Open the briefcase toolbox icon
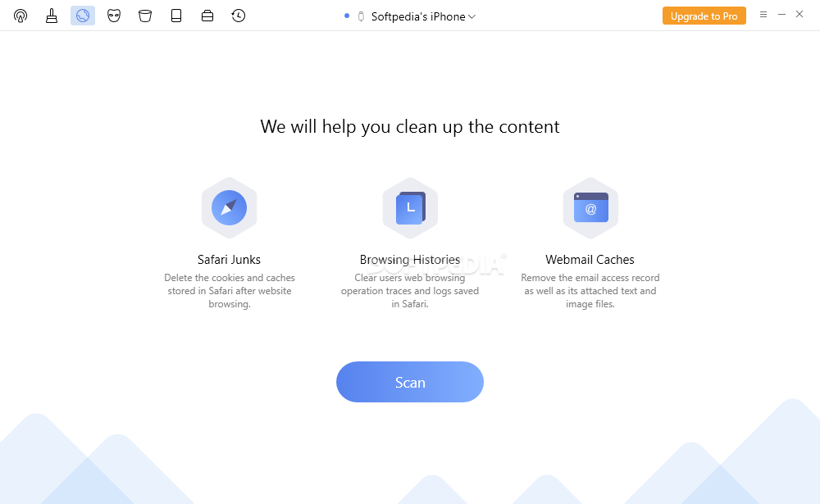820x504 pixels. tap(207, 16)
